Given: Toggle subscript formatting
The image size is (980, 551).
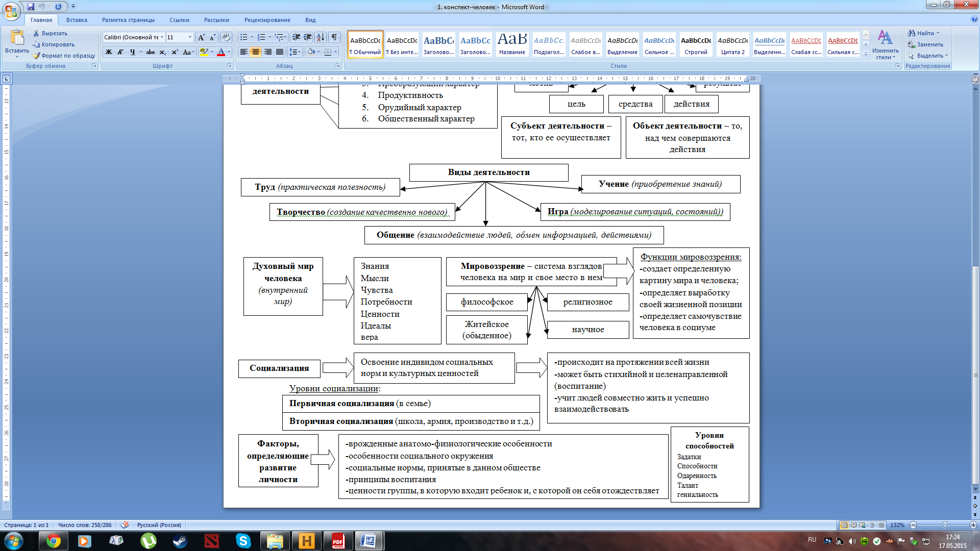Looking at the screenshot, I should [x=162, y=52].
